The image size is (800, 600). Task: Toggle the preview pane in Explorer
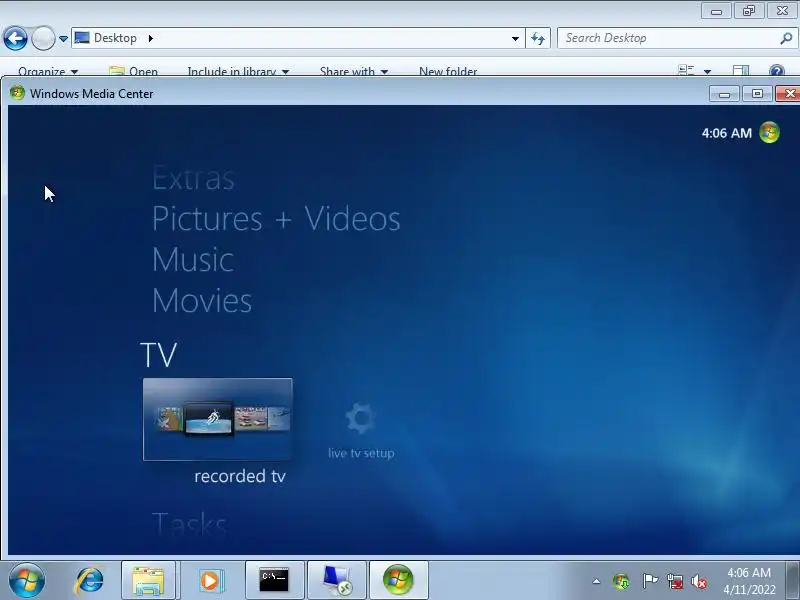click(x=741, y=70)
